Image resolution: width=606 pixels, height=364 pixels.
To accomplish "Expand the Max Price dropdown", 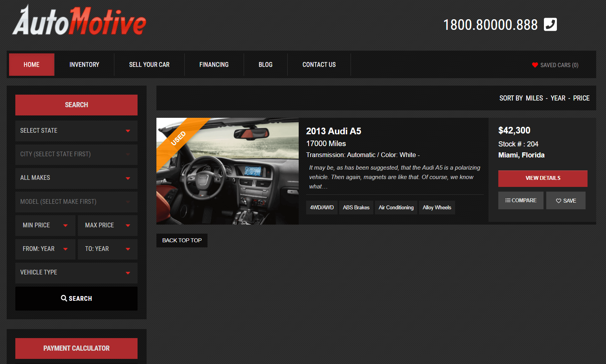I will pyautogui.click(x=108, y=225).
